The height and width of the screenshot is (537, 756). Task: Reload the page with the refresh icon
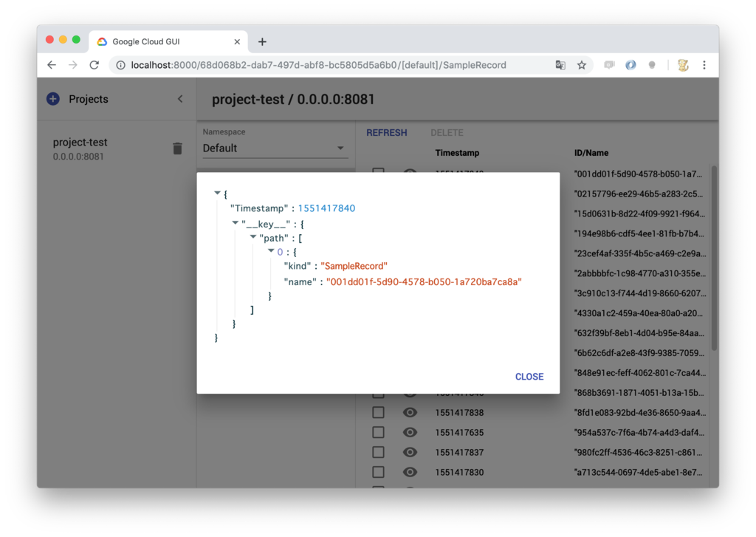[x=94, y=65]
